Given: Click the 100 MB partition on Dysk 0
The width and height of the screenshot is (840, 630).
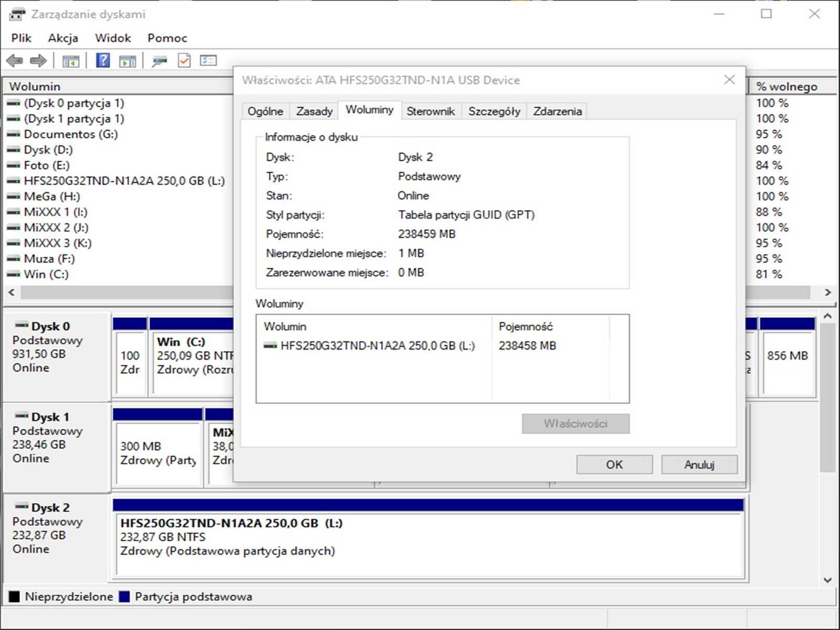Looking at the screenshot, I should coord(130,357).
